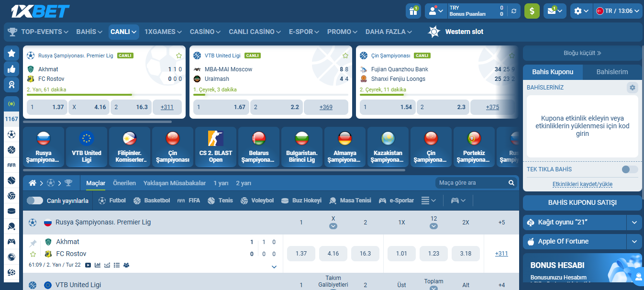Open the CASİNO menu
644x290 pixels.
(x=205, y=32)
